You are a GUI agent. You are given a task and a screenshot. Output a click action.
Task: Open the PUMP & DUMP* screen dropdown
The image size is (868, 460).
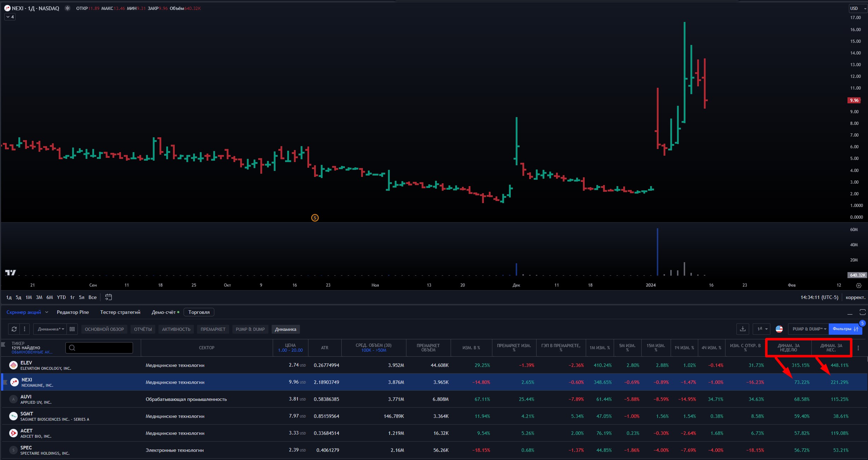(x=809, y=329)
